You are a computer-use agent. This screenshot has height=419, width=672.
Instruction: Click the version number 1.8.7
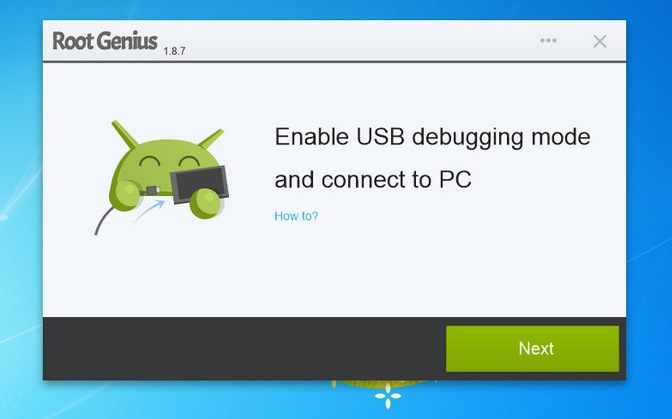174,51
